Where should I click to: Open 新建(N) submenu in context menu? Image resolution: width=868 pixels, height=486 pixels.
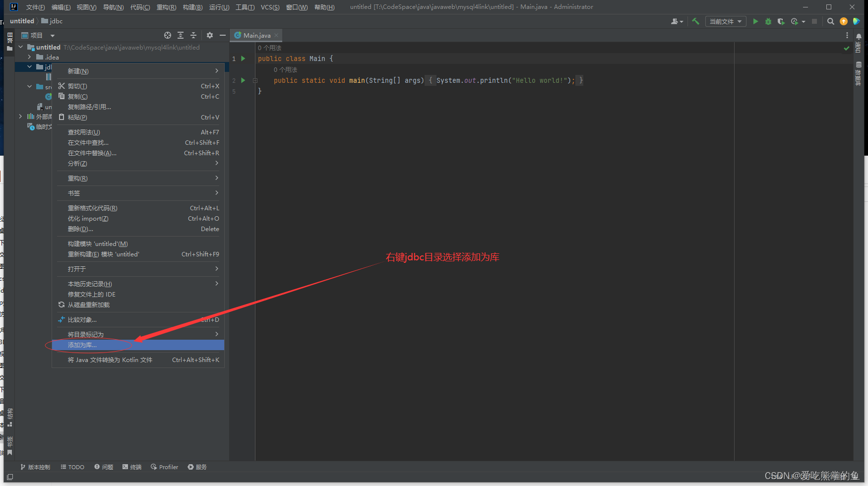[138, 71]
